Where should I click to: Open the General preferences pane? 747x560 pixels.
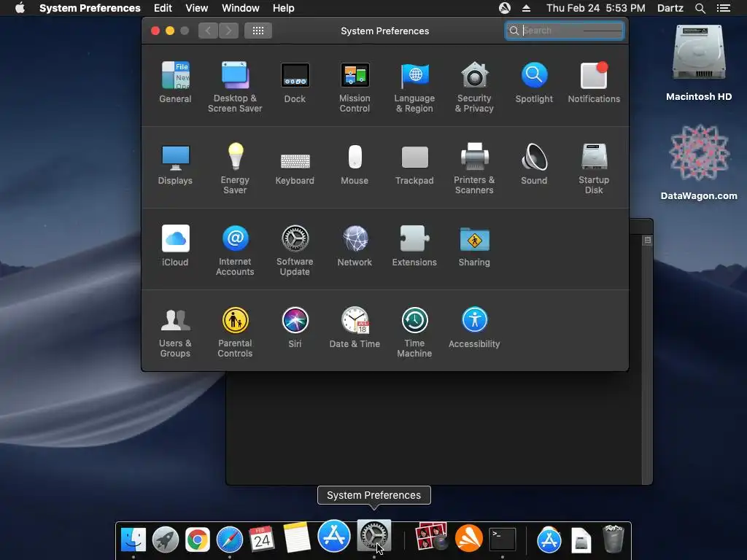(x=175, y=82)
